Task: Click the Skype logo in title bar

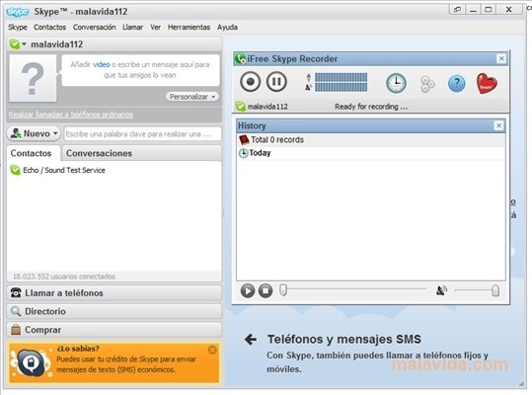Action: click(x=18, y=12)
